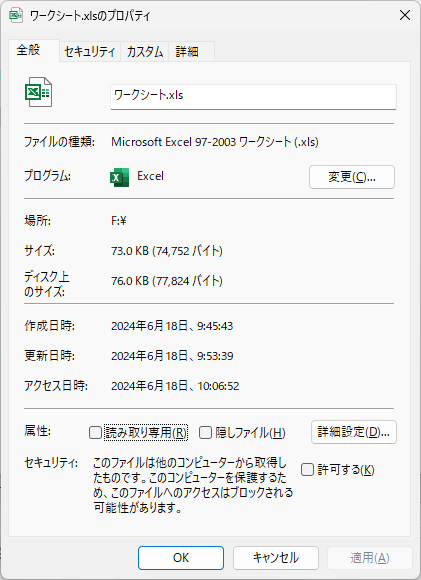Click the F:¥ location text
The width and height of the screenshot is (421, 580).
[119, 221]
